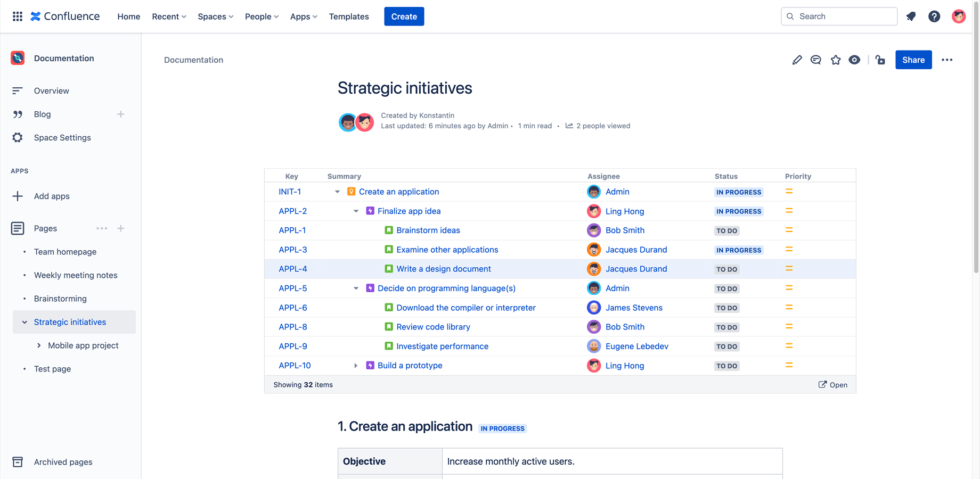Toggle the watch page eye icon
The image size is (980, 479).
(854, 60)
